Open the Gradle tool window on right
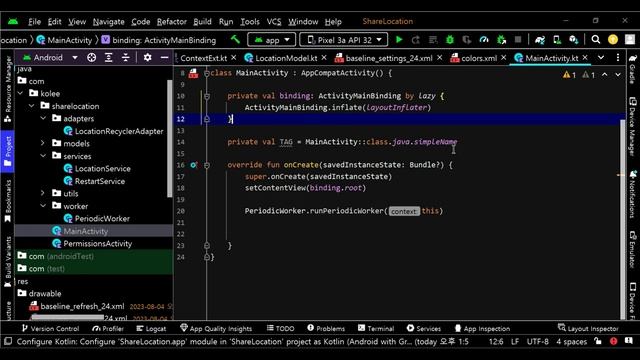 pyautogui.click(x=633, y=69)
